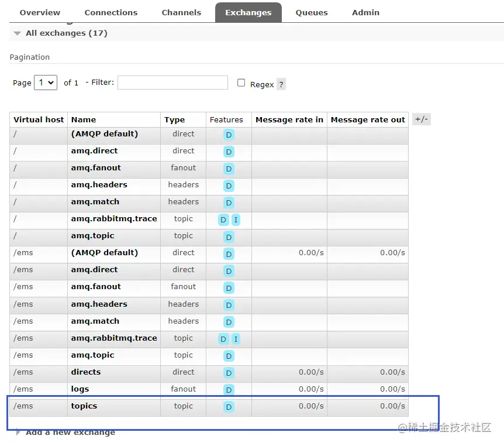Open amq.fanout exchange on /ems vhost
Image resolution: width=504 pixels, height=446 pixels.
click(96, 287)
